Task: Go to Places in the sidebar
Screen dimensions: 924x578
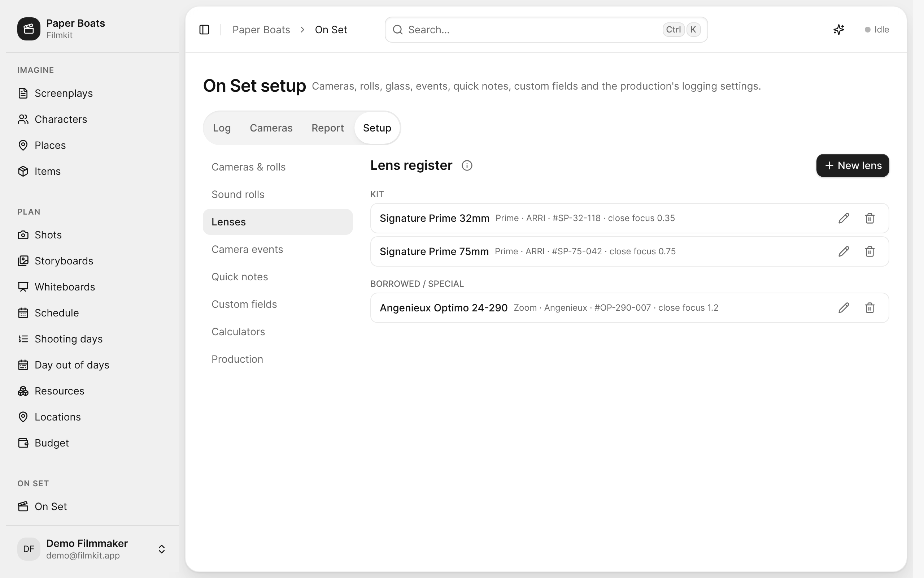Action: pyautogui.click(x=92, y=145)
